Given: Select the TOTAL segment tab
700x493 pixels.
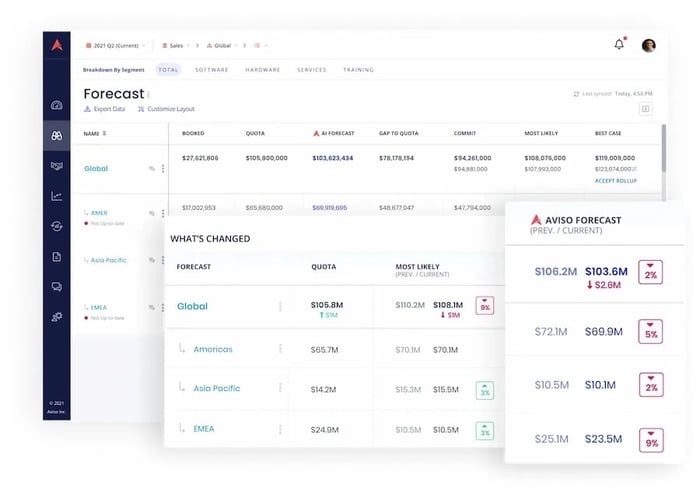Looking at the screenshot, I should [x=168, y=70].
